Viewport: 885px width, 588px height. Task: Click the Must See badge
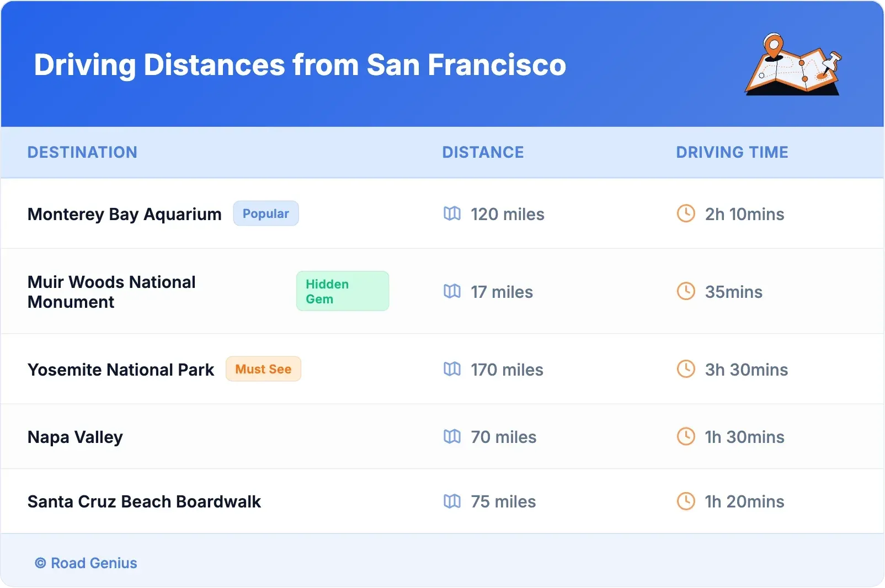(263, 369)
